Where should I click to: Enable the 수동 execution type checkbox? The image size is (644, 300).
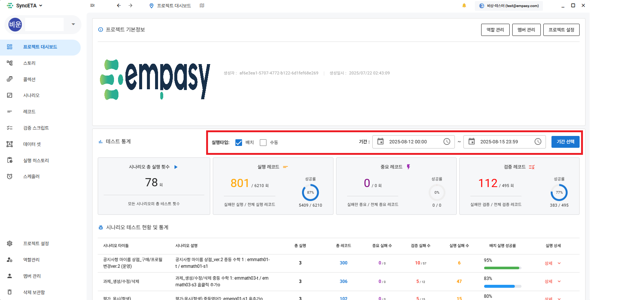(263, 143)
